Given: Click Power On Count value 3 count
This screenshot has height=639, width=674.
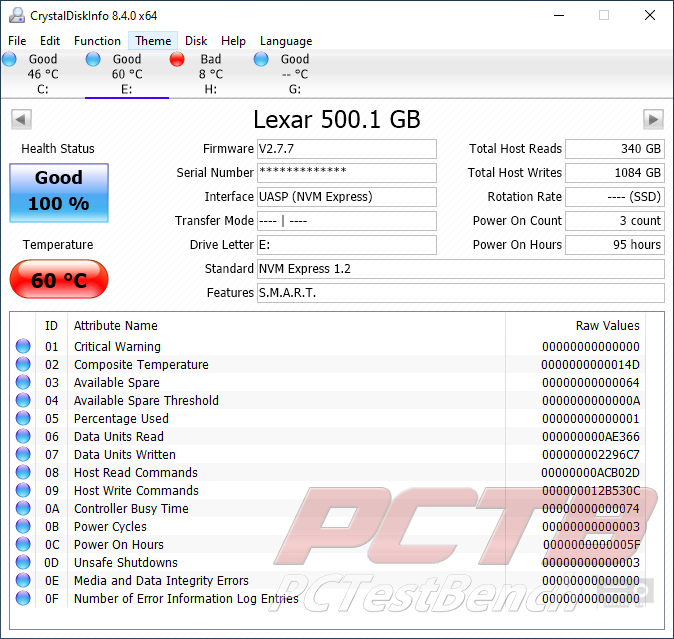Looking at the screenshot, I should click(615, 221).
